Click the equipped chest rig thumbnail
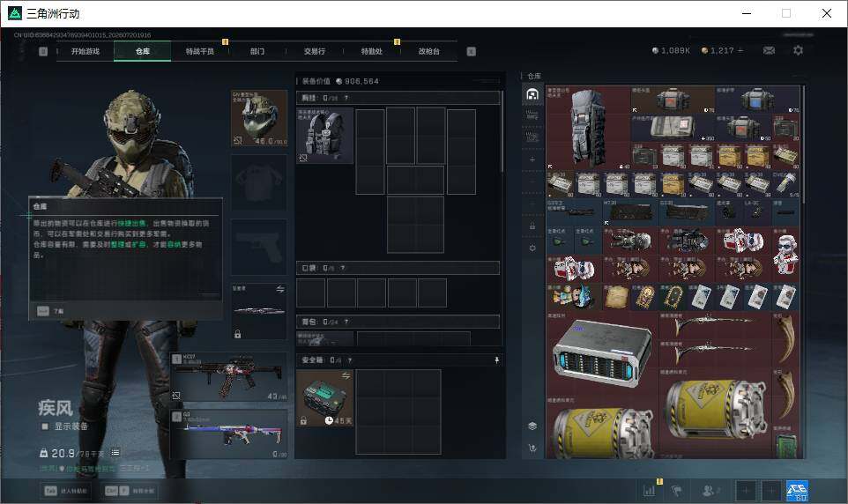The image size is (848, 504). [325, 135]
